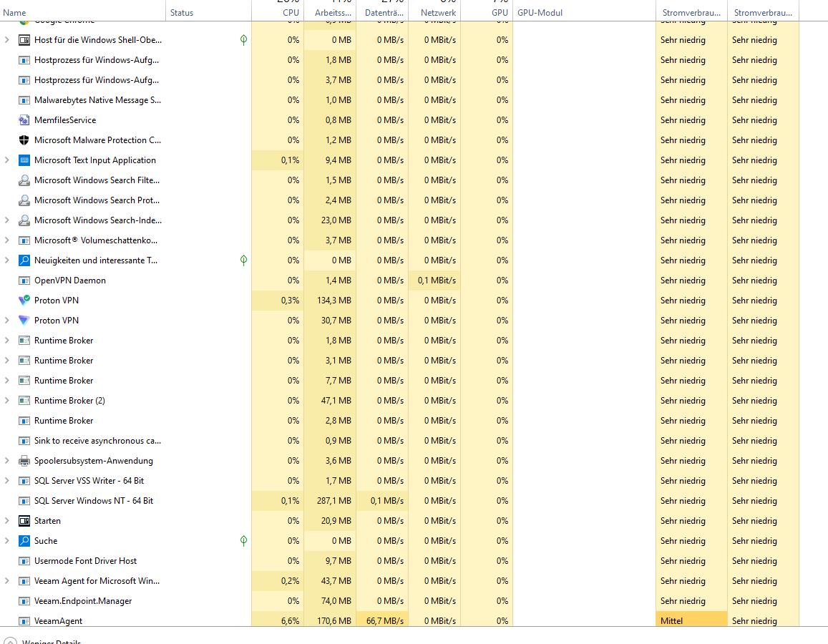This screenshot has width=828, height=644.
Task: Expand Veeam Agent for Microsoft Win... entry
Action: tap(7, 581)
